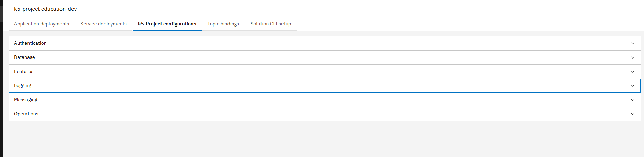Viewport: 644px width, 157px height.
Task: Click the Operations row chevron icon
Action: coord(632,114)
